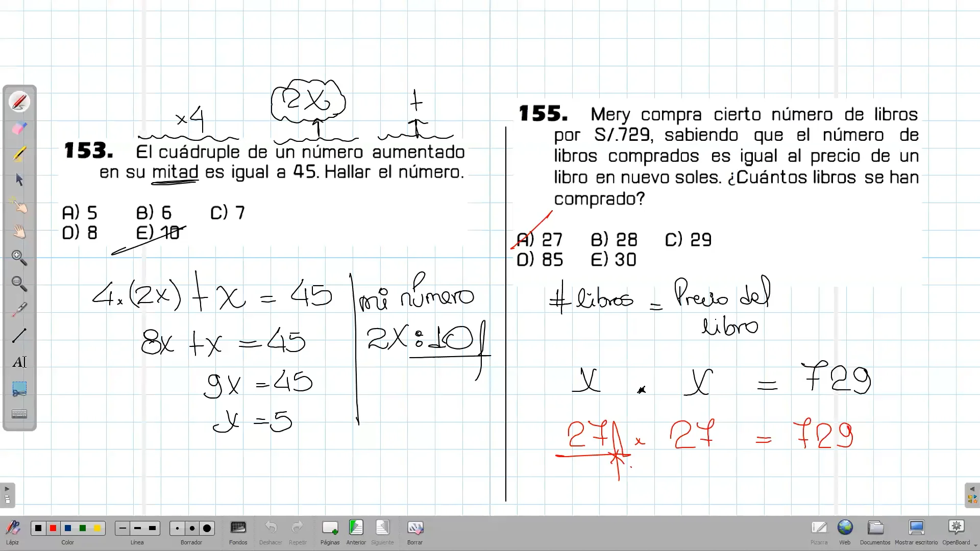This screenshot has height=551, width=980.
Task: Click the Deshacer undo button
Action: [271, 532]
